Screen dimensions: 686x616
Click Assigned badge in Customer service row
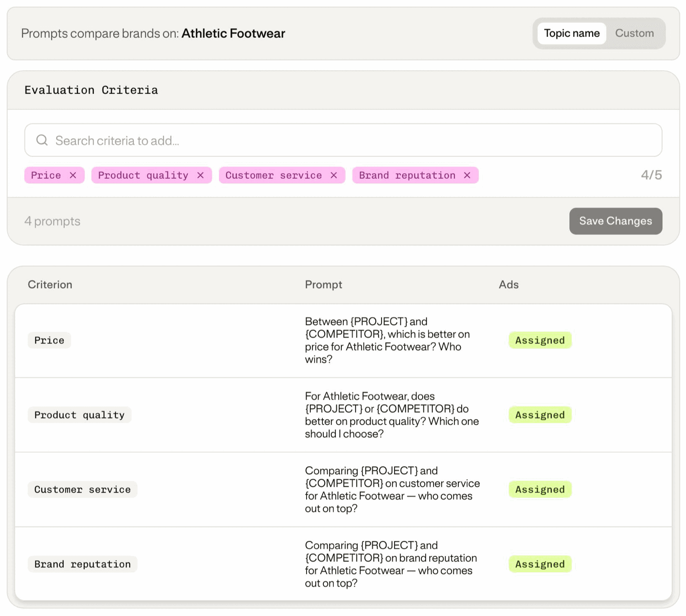540,490
